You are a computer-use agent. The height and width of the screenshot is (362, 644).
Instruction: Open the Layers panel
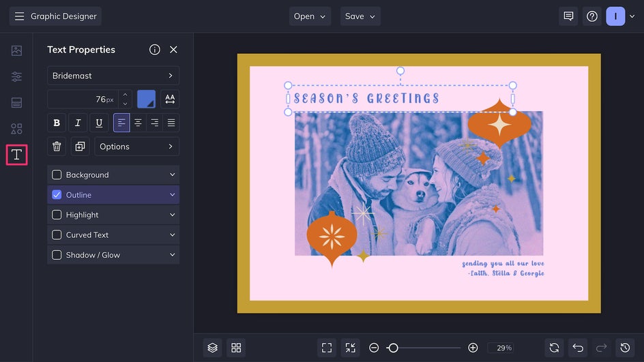[x=212, y=348]
